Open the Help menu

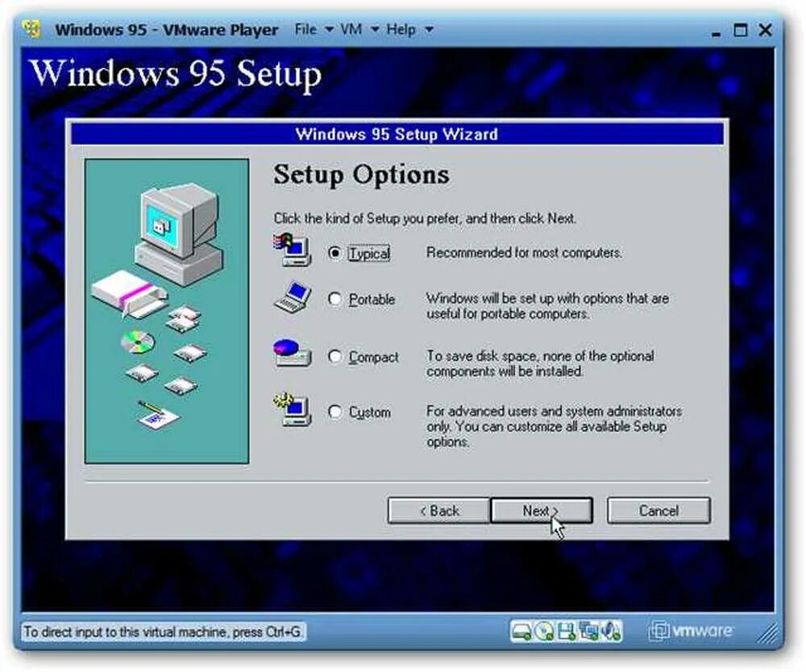pyautogui.click(x=401, y=29)
